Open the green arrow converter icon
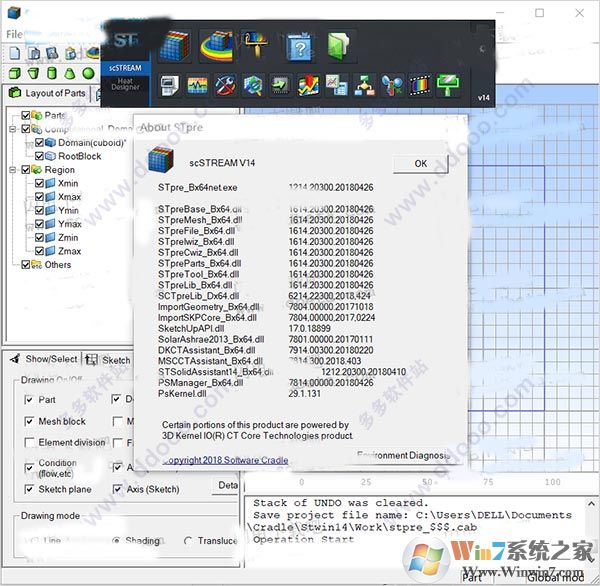600x586 pixels. tap(280, 85)
